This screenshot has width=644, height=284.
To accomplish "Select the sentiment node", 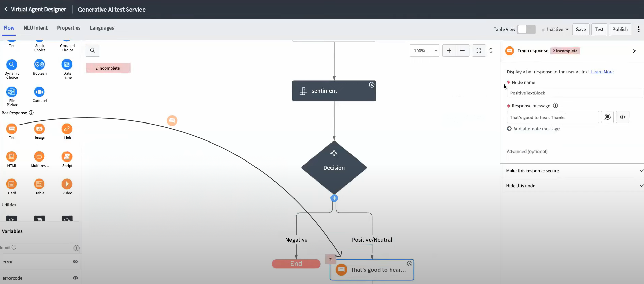I will [334, 91].
